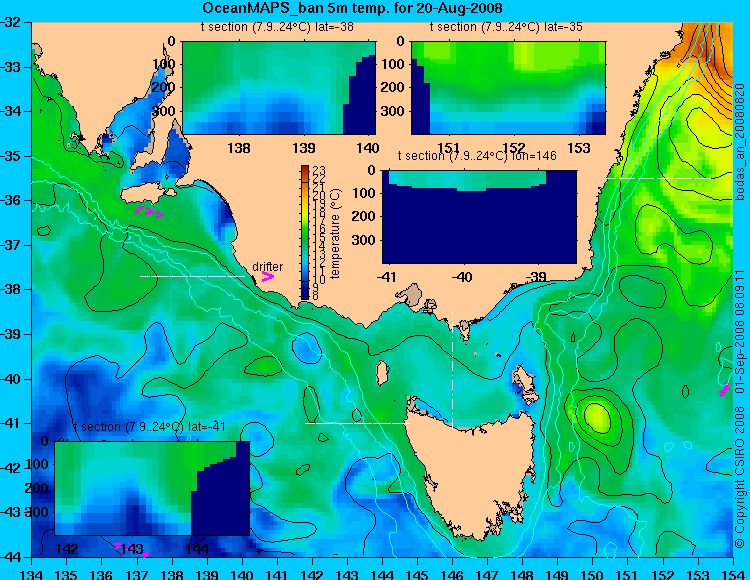Click latitude label -32 on the left axis
Image resolution: width=750 pixels, height=580 pixels.
coord(11,22)
